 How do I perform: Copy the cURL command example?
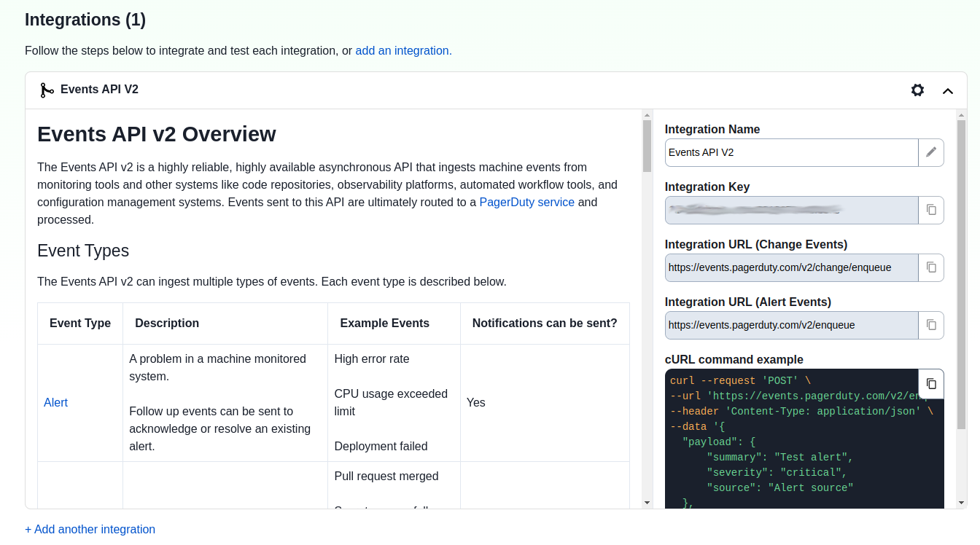coord(931,384)
